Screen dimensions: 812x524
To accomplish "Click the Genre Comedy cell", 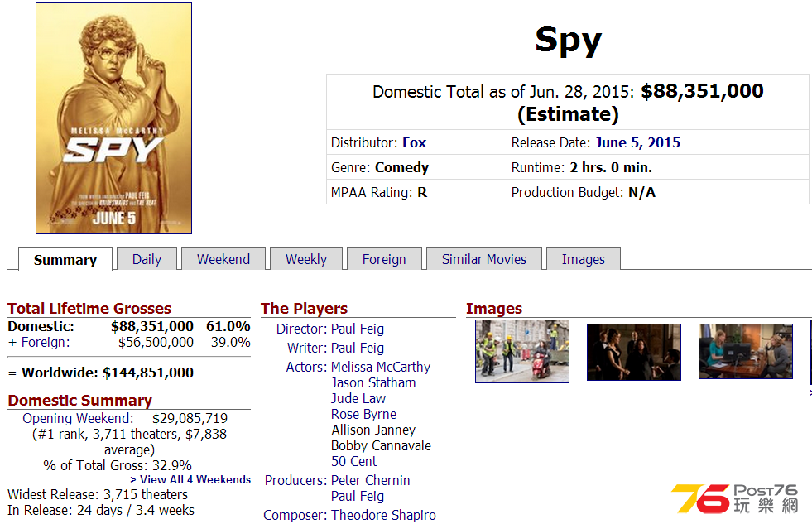I will [x=416, y=167].
